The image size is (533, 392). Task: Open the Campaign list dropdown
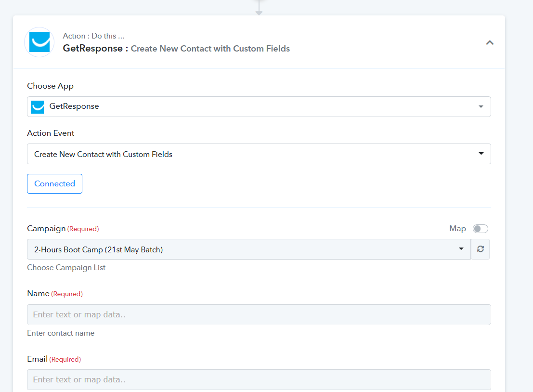click(x=249, y=249)
